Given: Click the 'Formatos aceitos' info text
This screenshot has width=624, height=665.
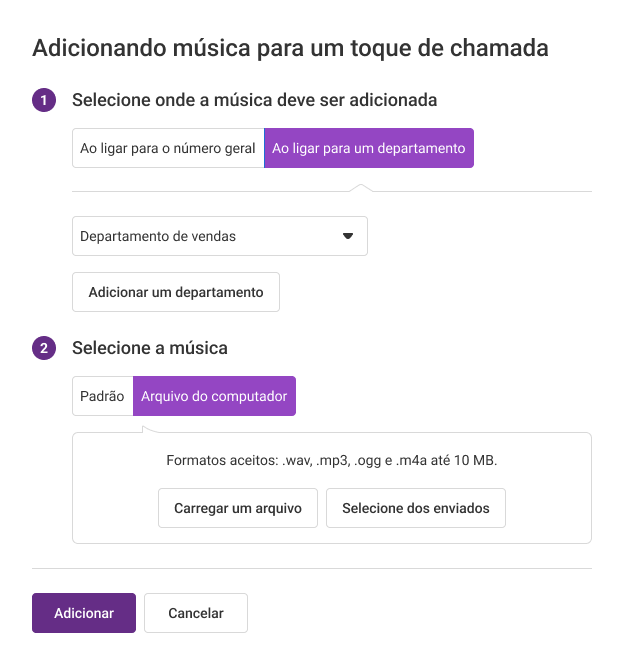Looking at the screenshot, I should coord(332,460).
